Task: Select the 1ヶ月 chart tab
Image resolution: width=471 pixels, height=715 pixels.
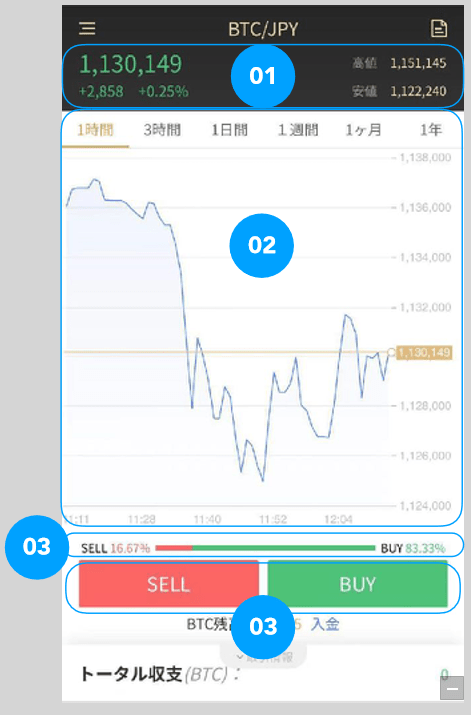Action: [363, 130]
